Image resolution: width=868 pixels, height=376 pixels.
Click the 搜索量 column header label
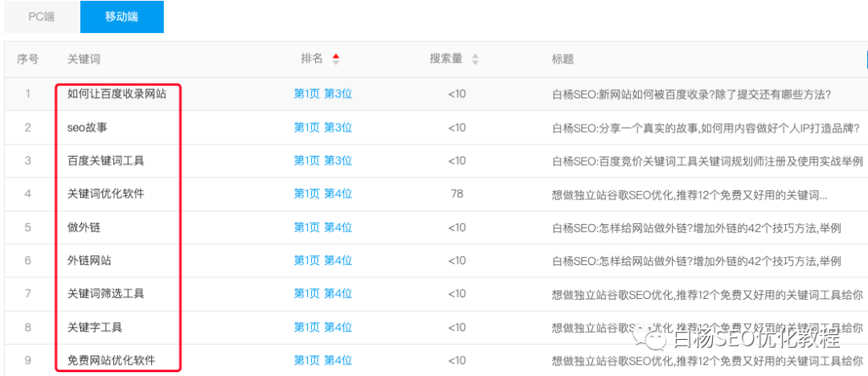[446, 59]
